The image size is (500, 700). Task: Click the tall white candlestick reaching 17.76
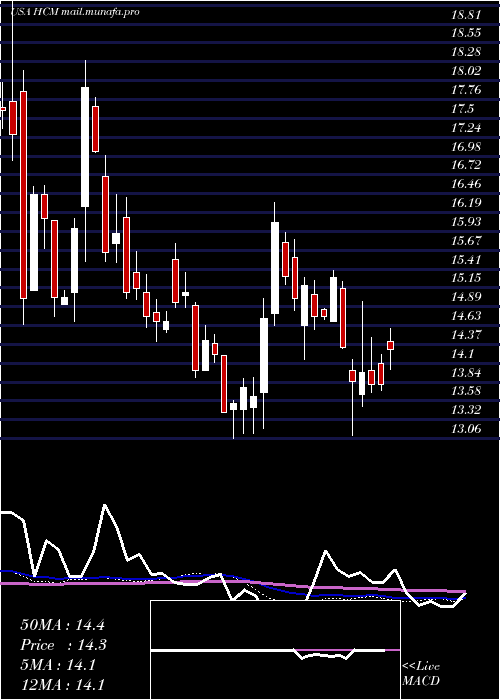click(x=85, y=147)
